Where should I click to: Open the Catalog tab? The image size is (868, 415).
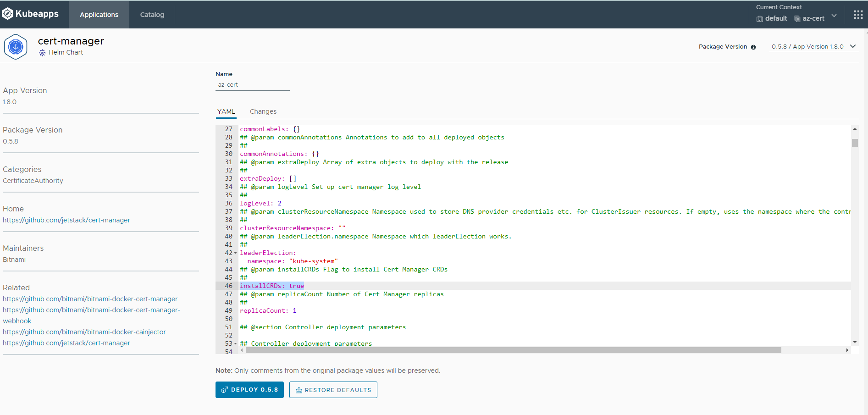pos(152,15)
